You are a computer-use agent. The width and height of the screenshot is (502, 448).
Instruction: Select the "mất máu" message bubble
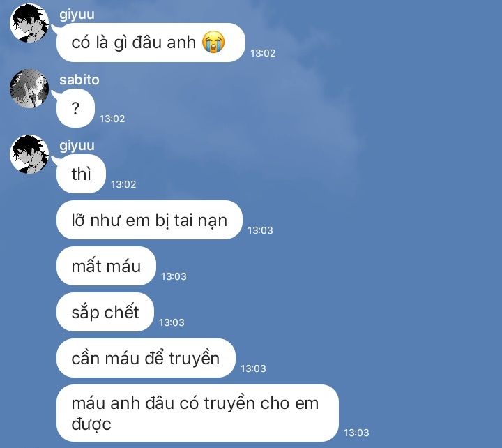click(x=106, y=267)
